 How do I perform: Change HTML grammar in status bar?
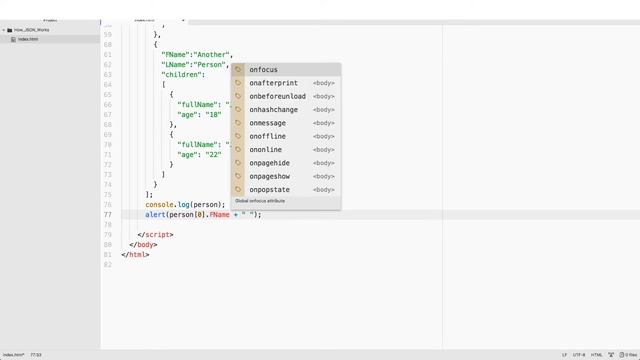coord(596,355)
